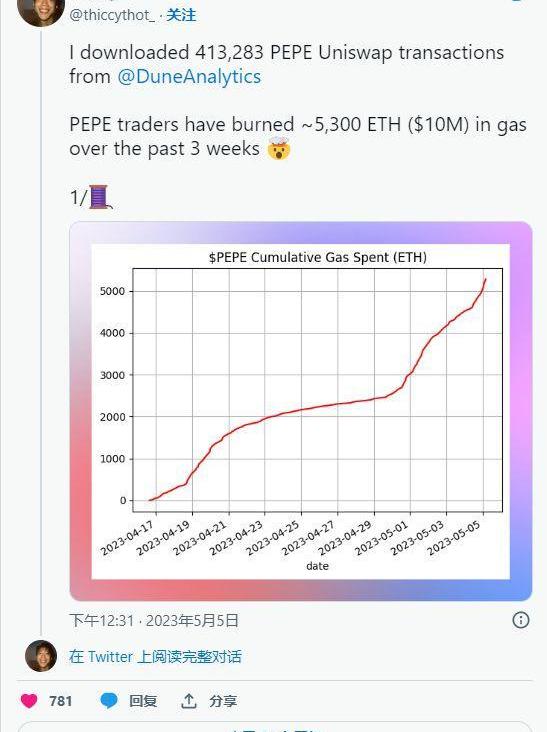547x732 pixels.
Task: Click the 781 likes count
Action: 61,701
